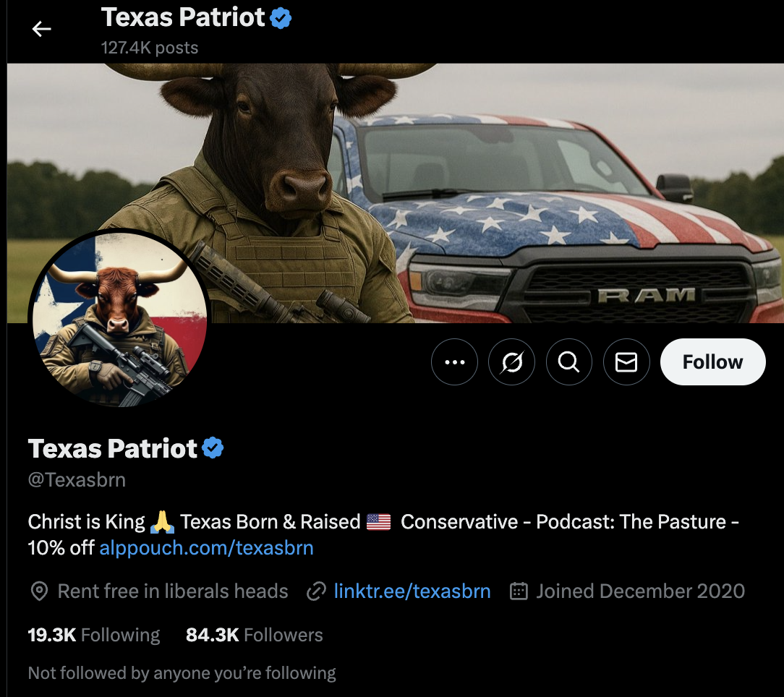Go back using the left arrow

coord(41,29)
